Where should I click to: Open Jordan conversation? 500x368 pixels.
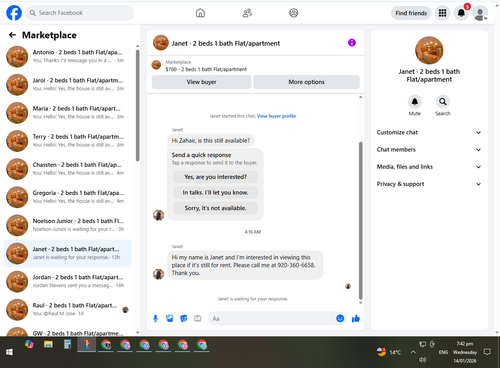(67, 281)
